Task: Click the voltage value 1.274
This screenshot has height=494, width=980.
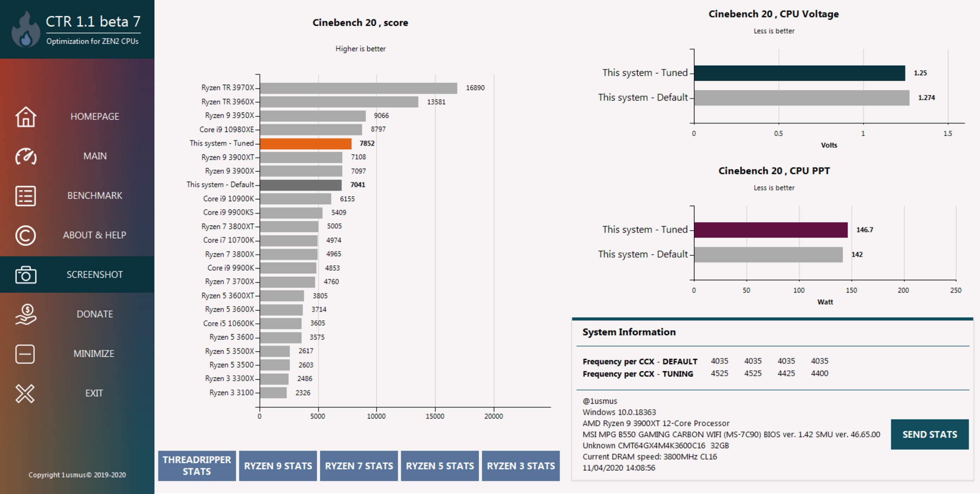Action: point(926,98)
